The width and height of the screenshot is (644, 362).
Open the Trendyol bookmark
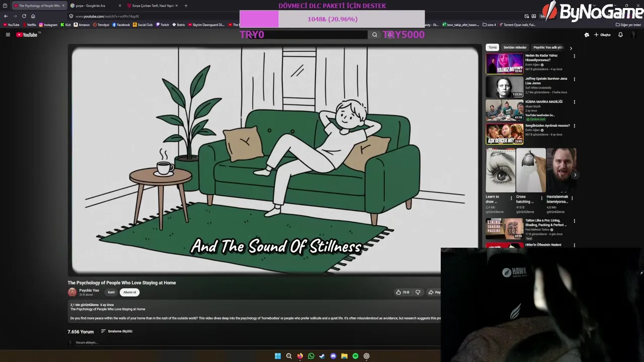(x=101, y=25)
